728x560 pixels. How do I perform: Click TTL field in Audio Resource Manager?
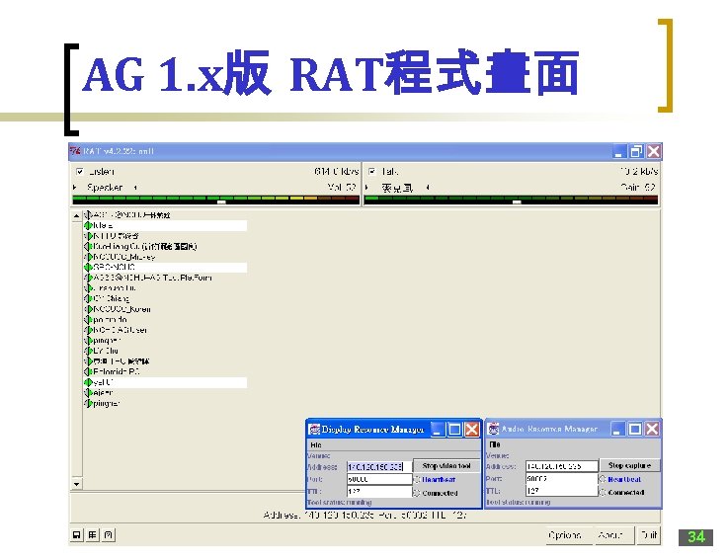coord(562,490)
